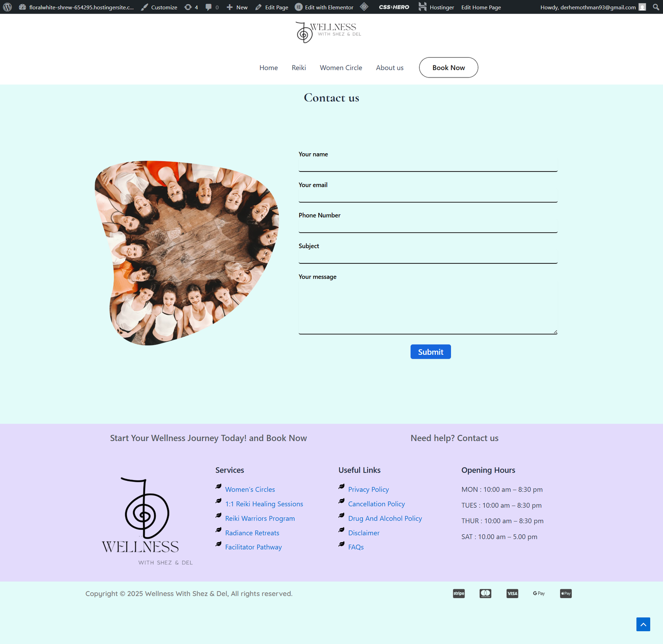This screenshot has height=644, width=663.
Task: Click the updates icon showing 4
Action: point(191,7)
